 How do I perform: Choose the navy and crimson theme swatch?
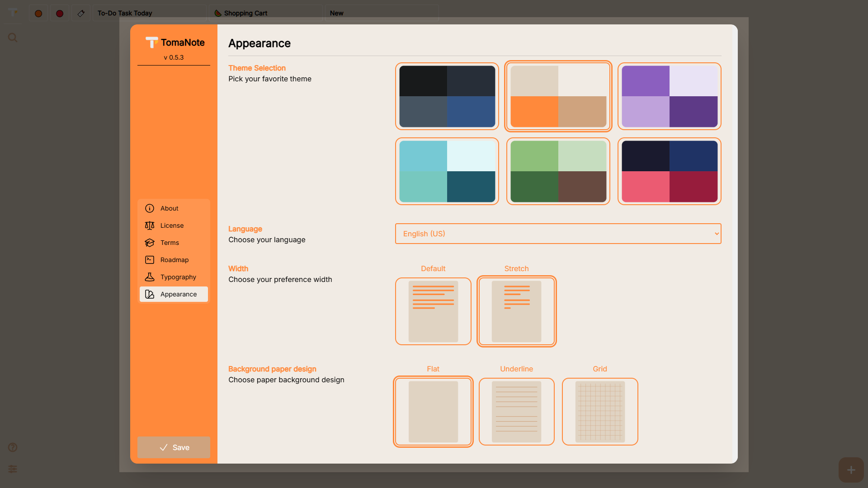pyautogui.click(x=670, y=171)
